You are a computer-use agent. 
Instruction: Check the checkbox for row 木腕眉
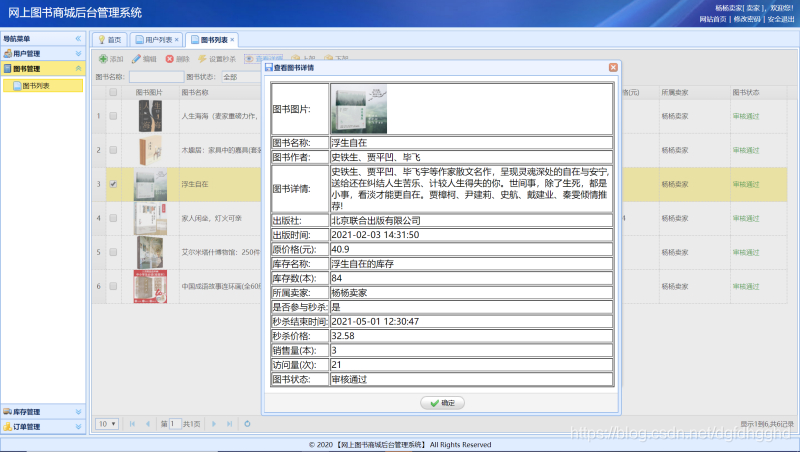click(x=113, y=150)
